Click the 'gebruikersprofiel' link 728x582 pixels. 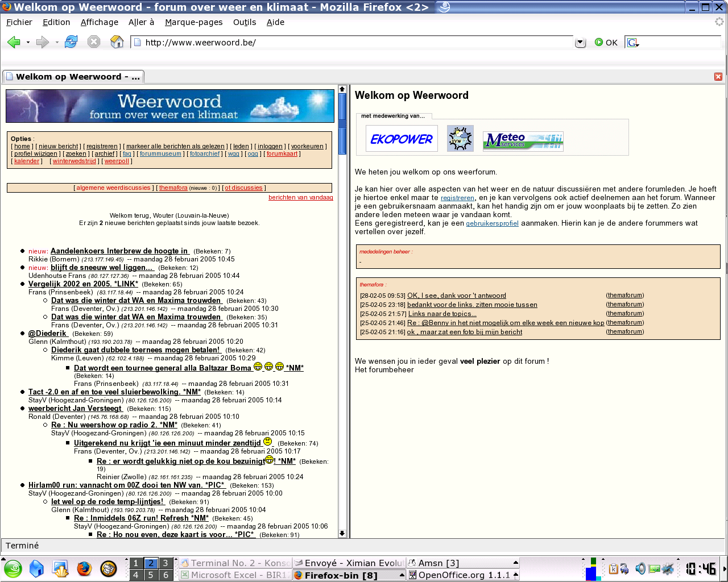point(492,223)
